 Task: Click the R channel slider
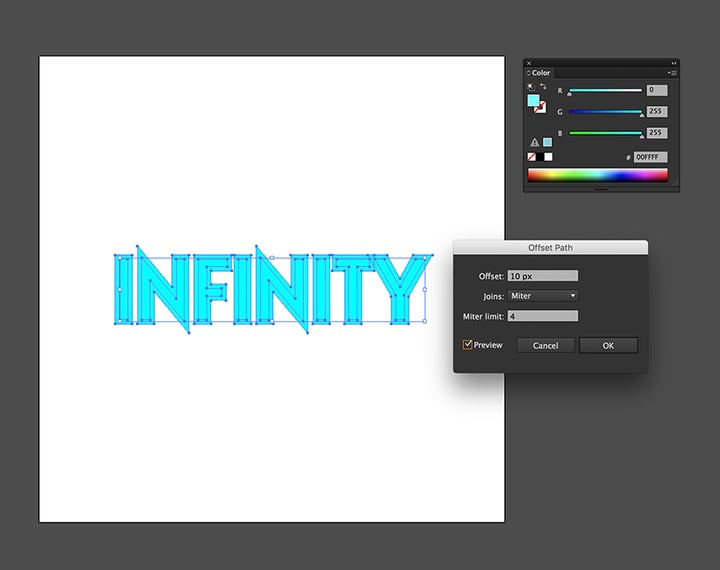(605, 90)
